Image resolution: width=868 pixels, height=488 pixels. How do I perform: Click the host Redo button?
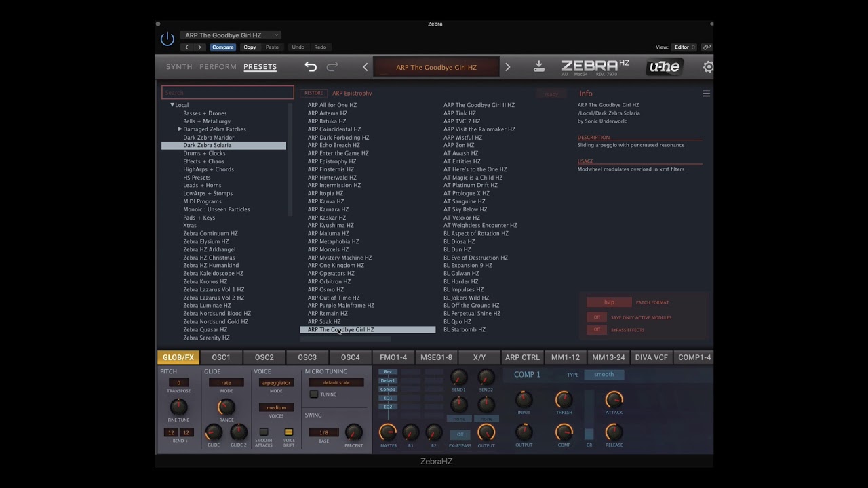pyautogui.click(x=320, y=47)
